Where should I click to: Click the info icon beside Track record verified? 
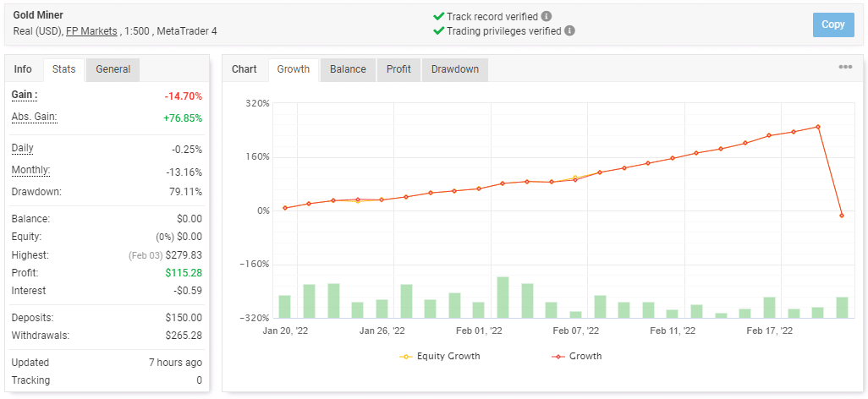[x=547, y=16]
